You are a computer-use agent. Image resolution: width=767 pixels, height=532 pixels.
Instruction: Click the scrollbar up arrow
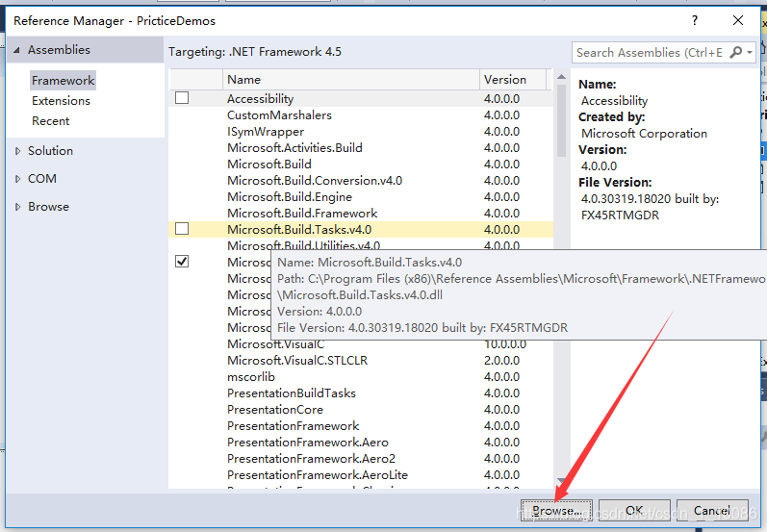(x=562, y=77)
